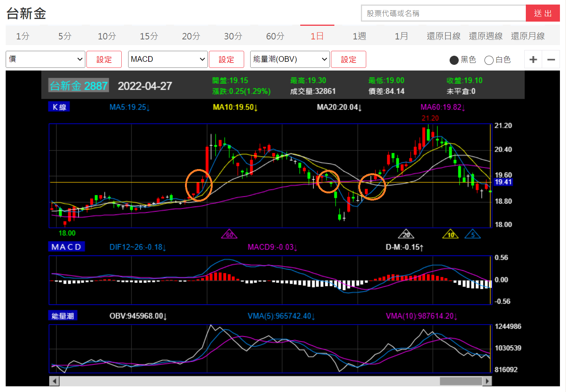Image resolution: width=566 pixels, height=392 pixels.
Task: Click the red 21.20 high price label
Action: coord(430,118)
